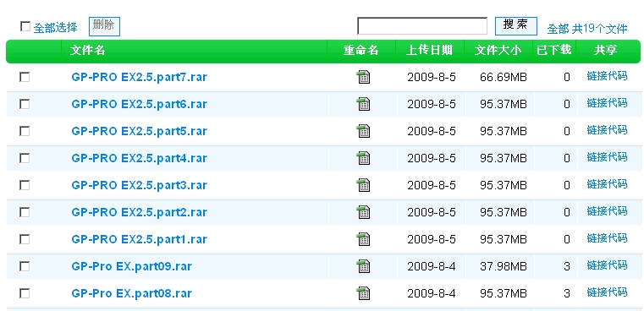644x311 pixels.
Task: Check the box for GP-PRO EX2.5.part7.rar
Action: tap(25, 77)
